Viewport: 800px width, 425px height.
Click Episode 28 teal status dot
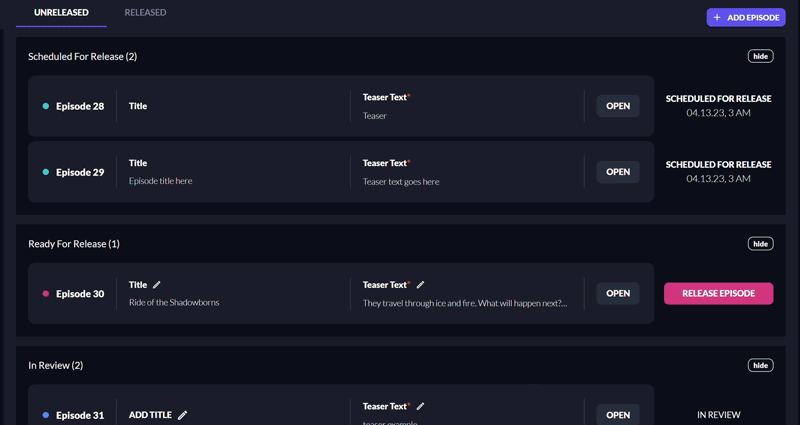(45, 106)
